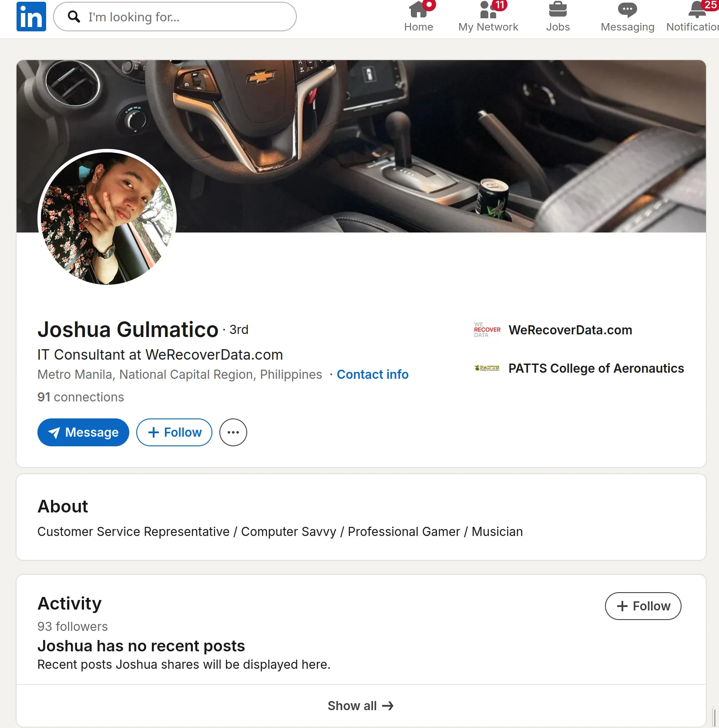Screen dimensions: 719x728
Task: Click the search magnifier icon
Action: point(74,17)
